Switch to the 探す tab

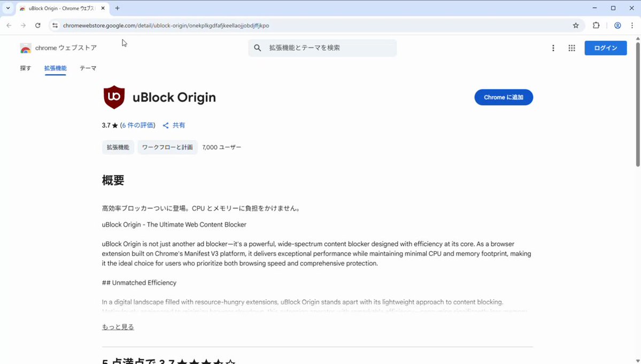tap(25, 68)
